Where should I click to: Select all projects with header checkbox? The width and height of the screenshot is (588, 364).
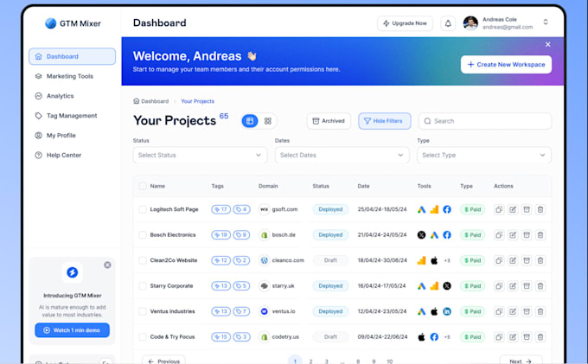[x=143, y=186]
